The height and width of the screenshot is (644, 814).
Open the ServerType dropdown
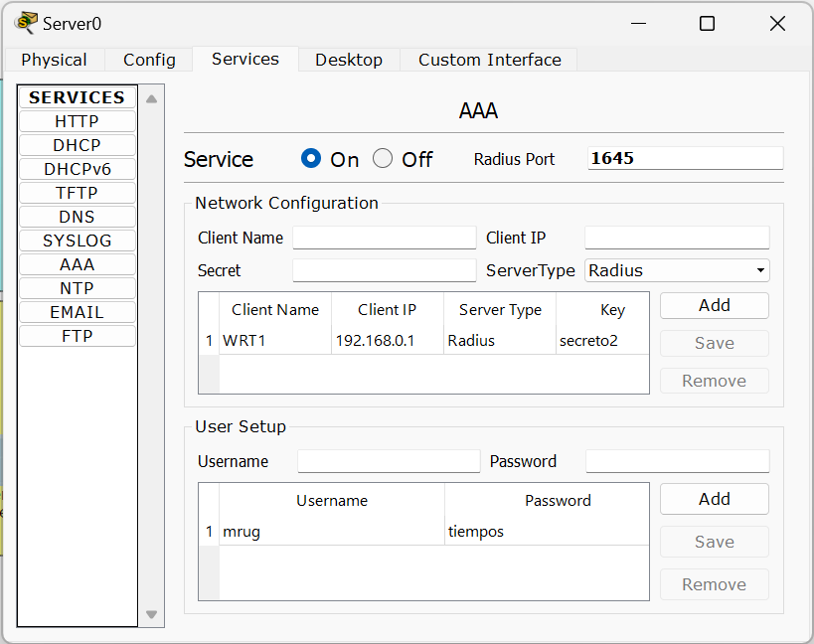(677, 270)
